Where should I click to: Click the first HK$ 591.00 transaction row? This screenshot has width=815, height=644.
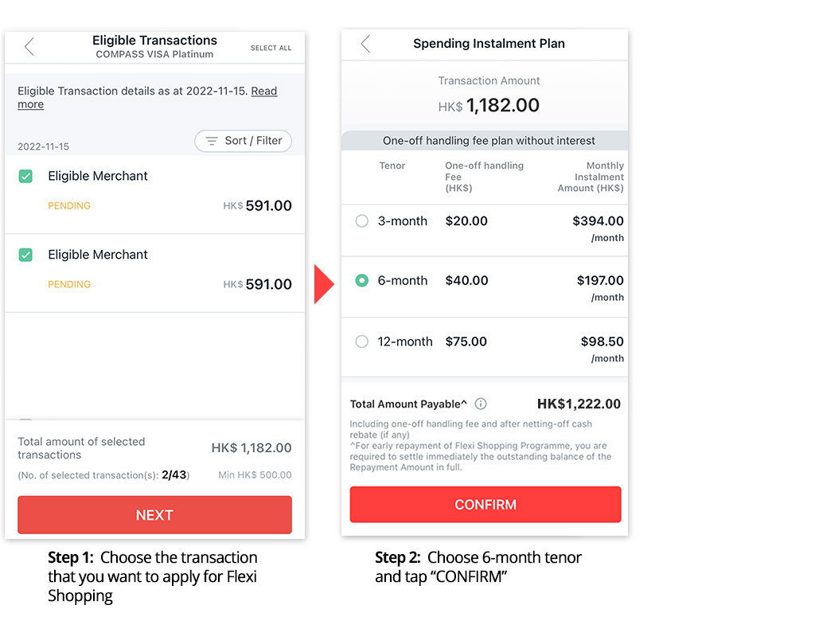click(x=154, y=194)
